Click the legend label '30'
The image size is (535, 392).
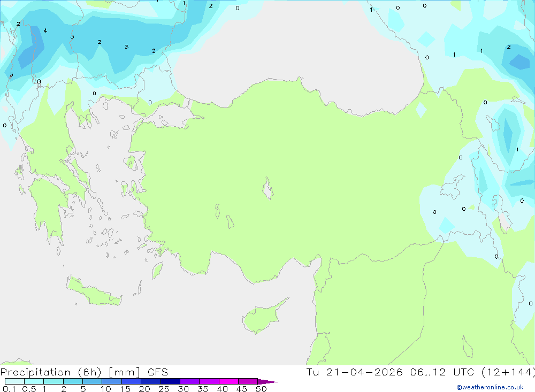click(184, 389)
